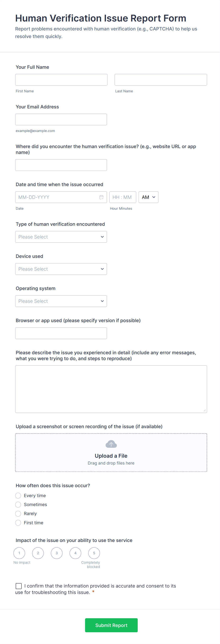This screenshot has width=220, height=644.
Task: Click the First Name input field
Action: pyautogui.click(x=61, y=80)
